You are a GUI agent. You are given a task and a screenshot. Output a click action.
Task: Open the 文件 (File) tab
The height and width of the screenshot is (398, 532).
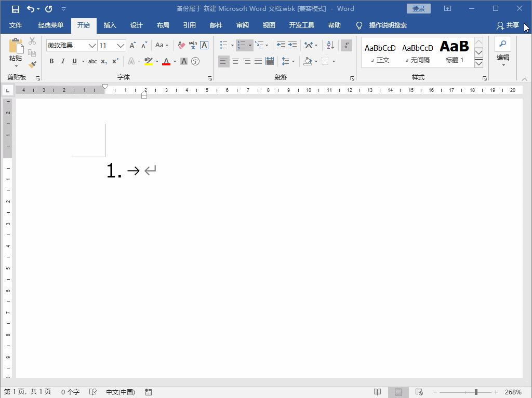(16, 25)
